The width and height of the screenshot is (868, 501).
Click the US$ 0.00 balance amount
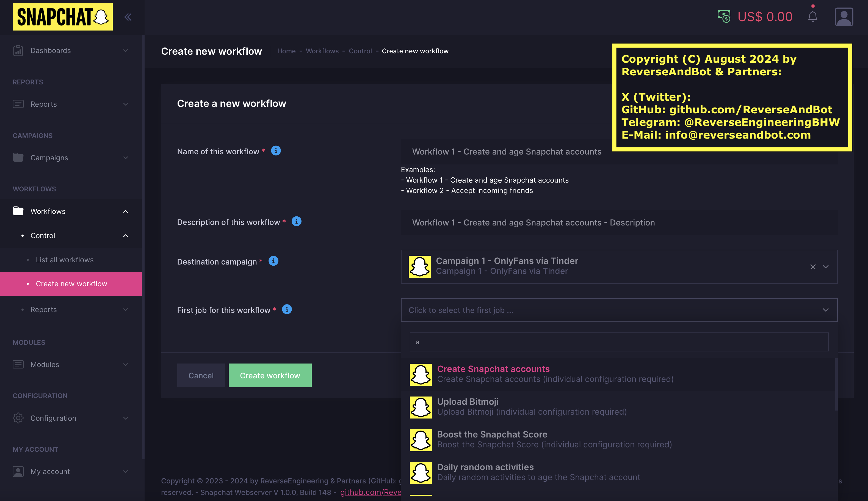765,16
